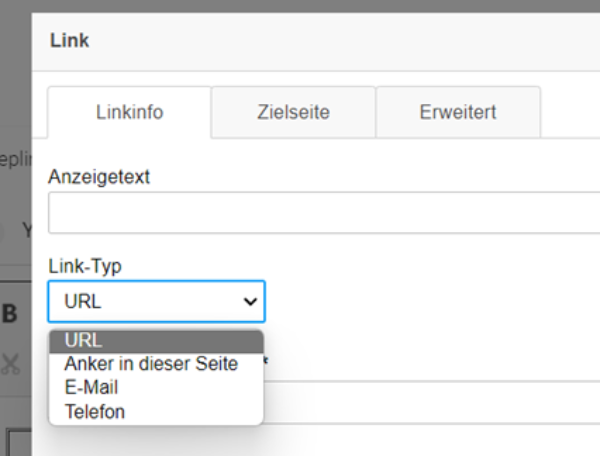Choose highlighted URL option in list

[x=157, y=340]
